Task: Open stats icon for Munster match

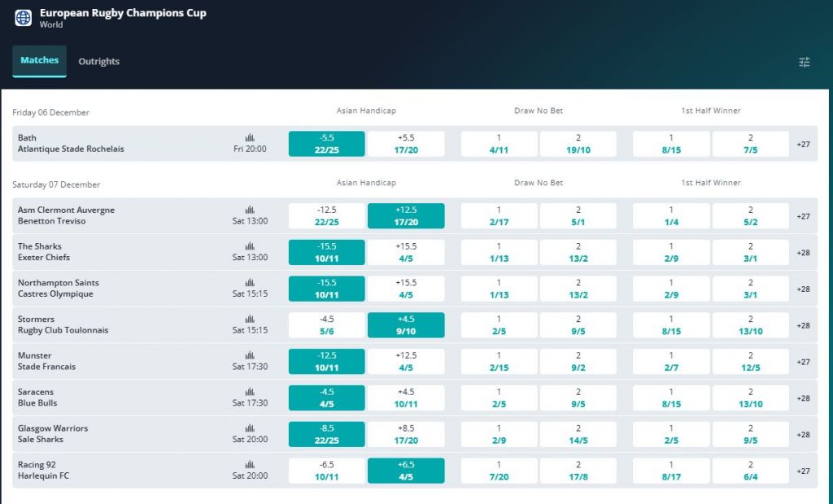Action: point(250,355)
